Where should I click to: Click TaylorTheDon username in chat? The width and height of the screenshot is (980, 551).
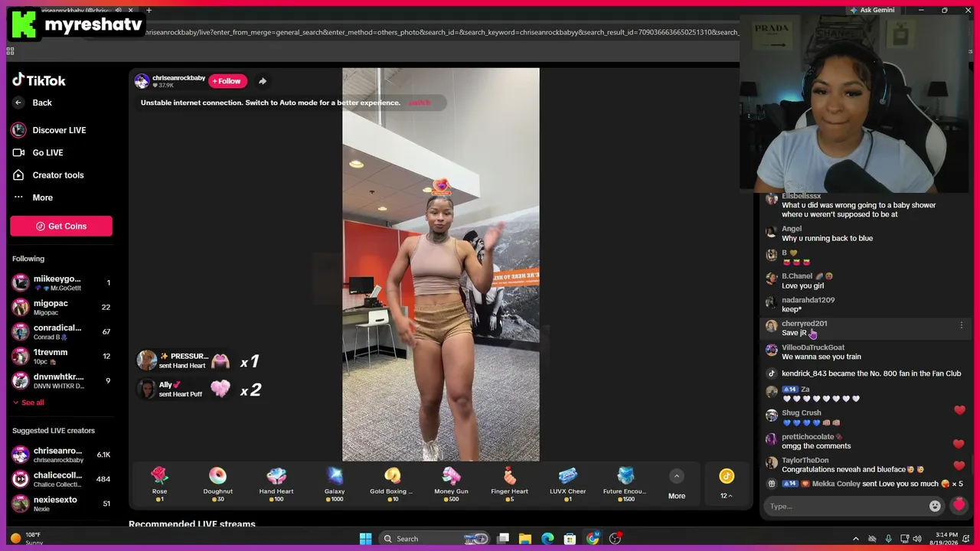pyautogui.click(x=805, y=460)
